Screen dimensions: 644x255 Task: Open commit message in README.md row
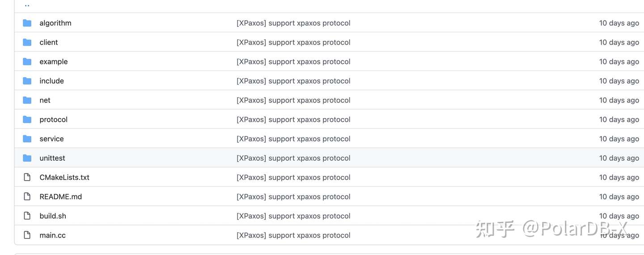pyautogui.click(x=293, y=196)
